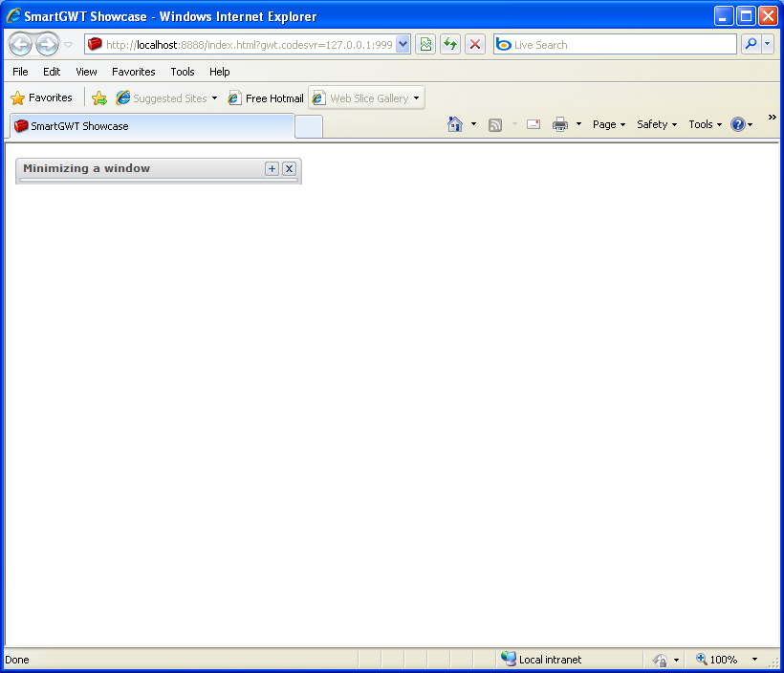This screenshot has height=673, width=784.
Task: Expand Home button dropdown arrow
Action: (x=473, y=124)
